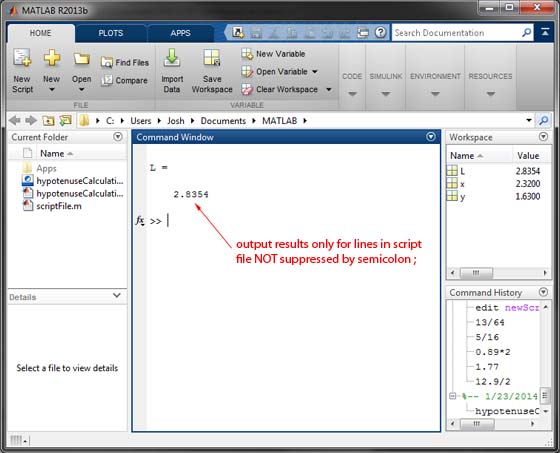Go up one folder level icon
This screenshot has width=560, height=453.
pyautogui.click(x=48, y=121)
